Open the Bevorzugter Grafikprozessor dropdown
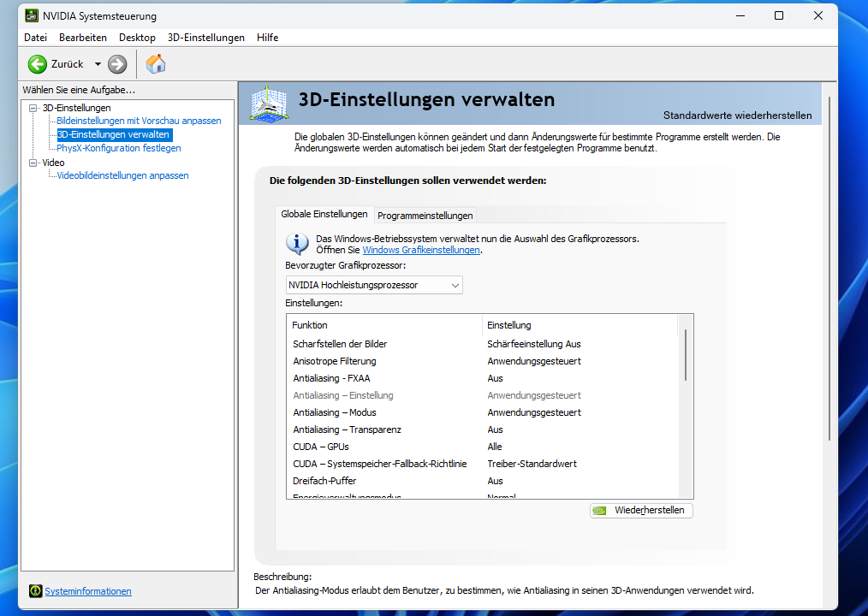The height and width of the screenshot is (616, 868). (374, 285)
